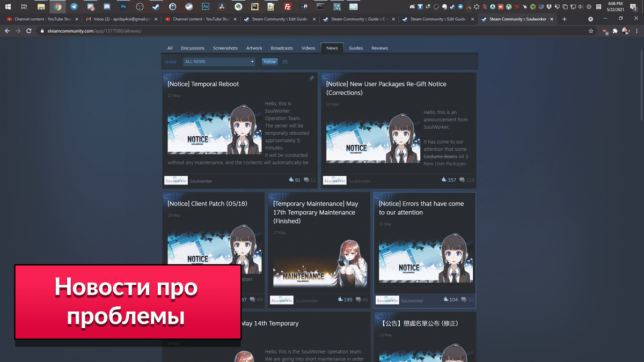Click inside the browser address bar
The height and width of the screenshot is (362, 644).
[215, 31]
